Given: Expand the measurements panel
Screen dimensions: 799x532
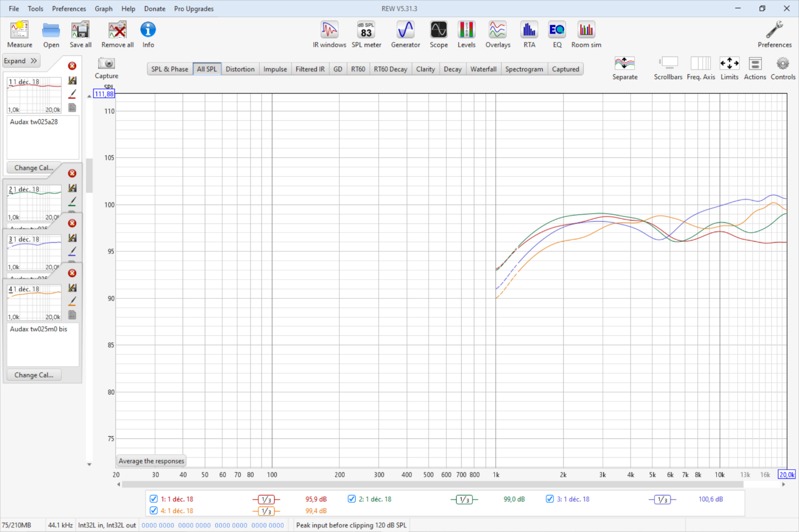Looking at the screenshot, I should coord(21,61).
